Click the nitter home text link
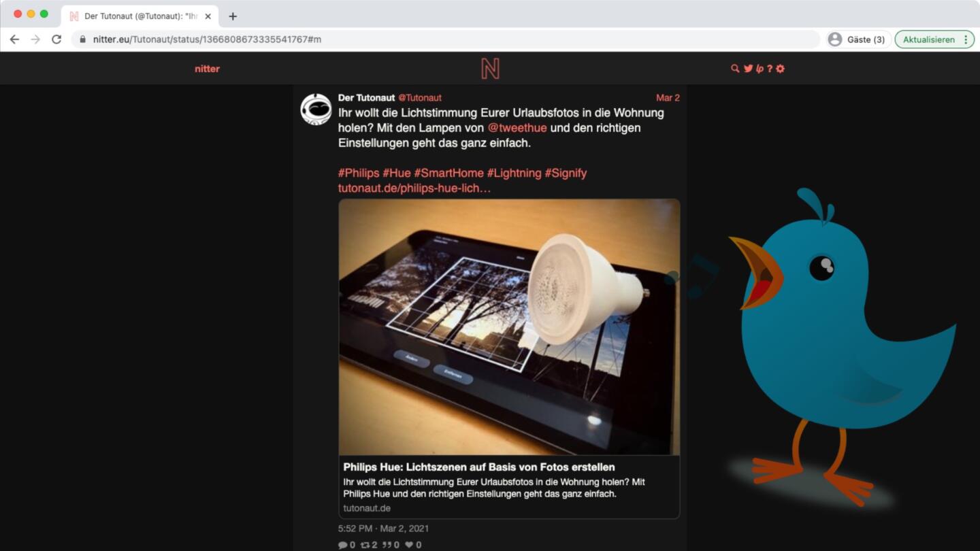 pyautogui.click(x=207, y=69)
